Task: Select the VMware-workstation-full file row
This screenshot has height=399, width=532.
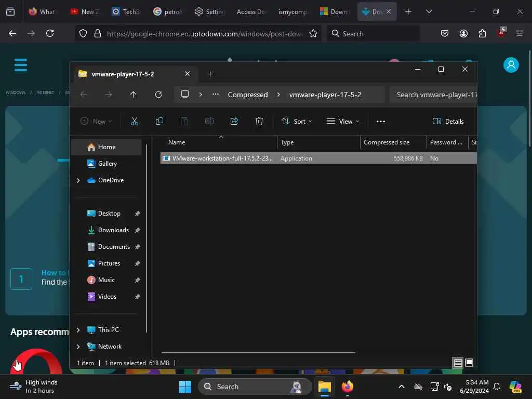Action: (x=318, y=158)
